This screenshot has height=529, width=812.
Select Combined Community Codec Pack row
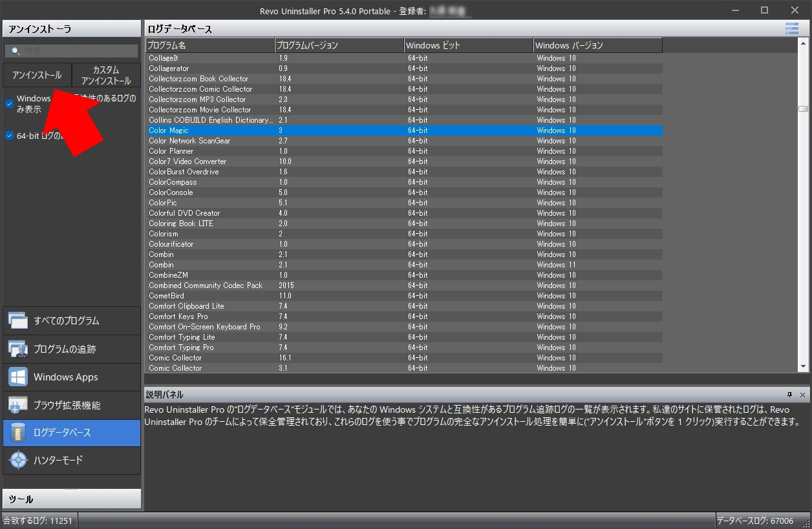point(404,285)
